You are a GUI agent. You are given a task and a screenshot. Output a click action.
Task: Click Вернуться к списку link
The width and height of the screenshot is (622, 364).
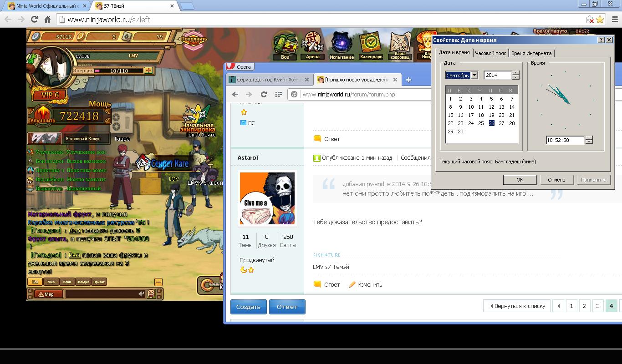517,306
